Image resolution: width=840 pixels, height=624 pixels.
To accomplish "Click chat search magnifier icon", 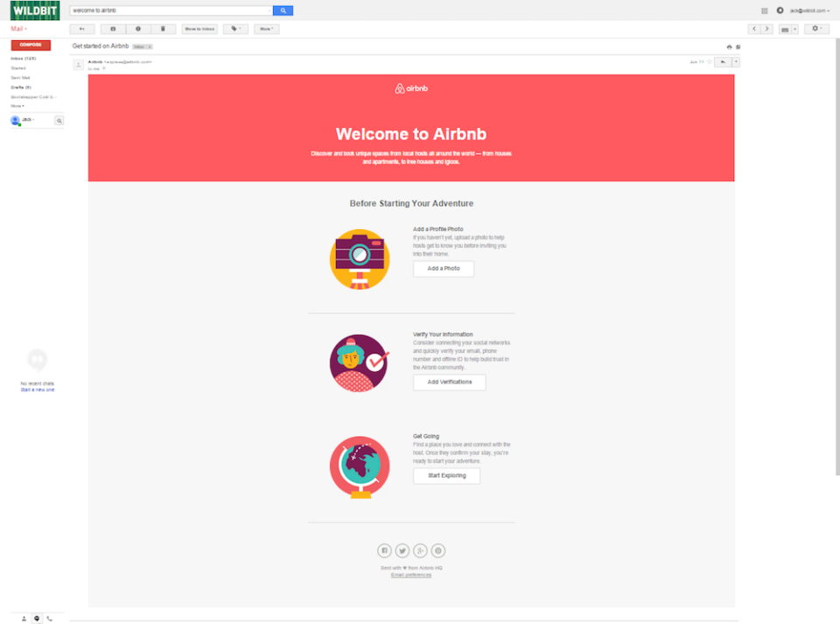I will coord(59,121).
